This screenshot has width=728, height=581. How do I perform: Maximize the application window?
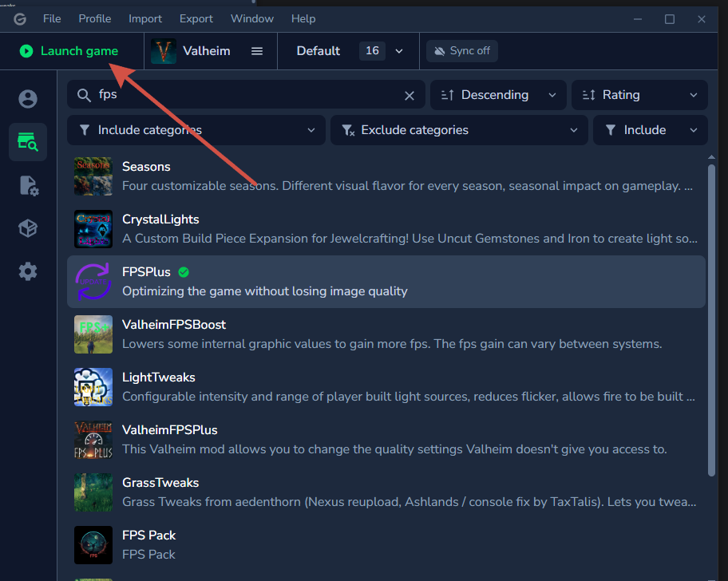670,19
